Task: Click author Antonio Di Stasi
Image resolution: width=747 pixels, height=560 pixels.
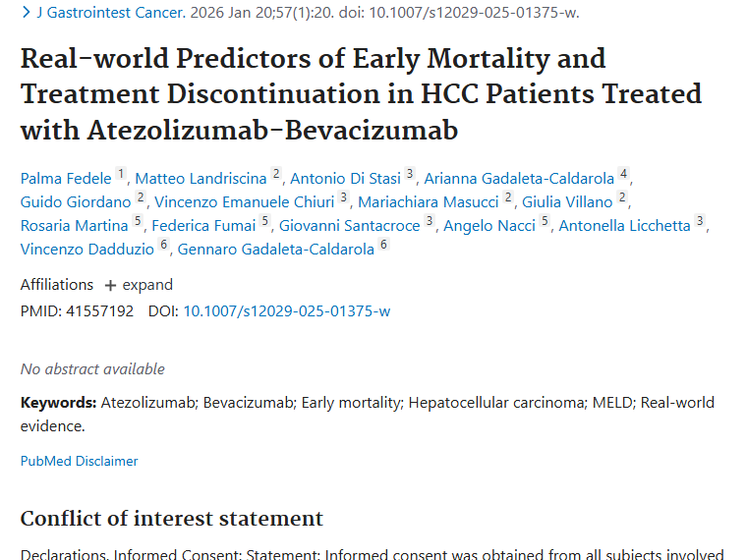Action: point(345,178)
